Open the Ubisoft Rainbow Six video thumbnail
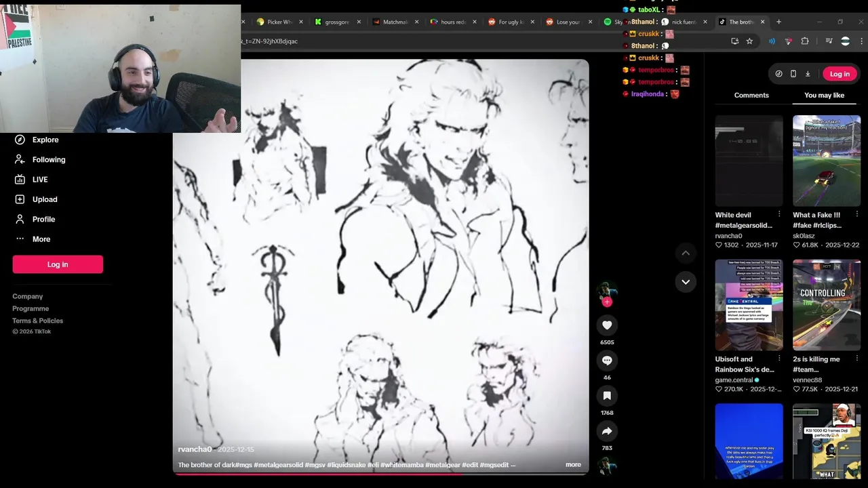Image resolution: width=868 pixels, height=488 pixels. pos(749,305)
